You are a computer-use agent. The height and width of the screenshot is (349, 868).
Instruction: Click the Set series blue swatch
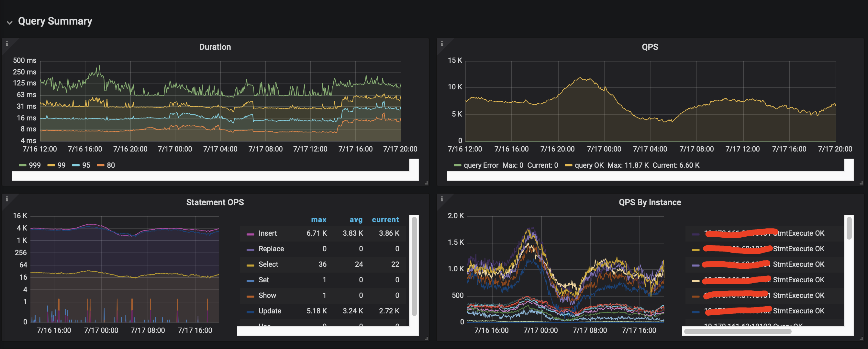250,281
